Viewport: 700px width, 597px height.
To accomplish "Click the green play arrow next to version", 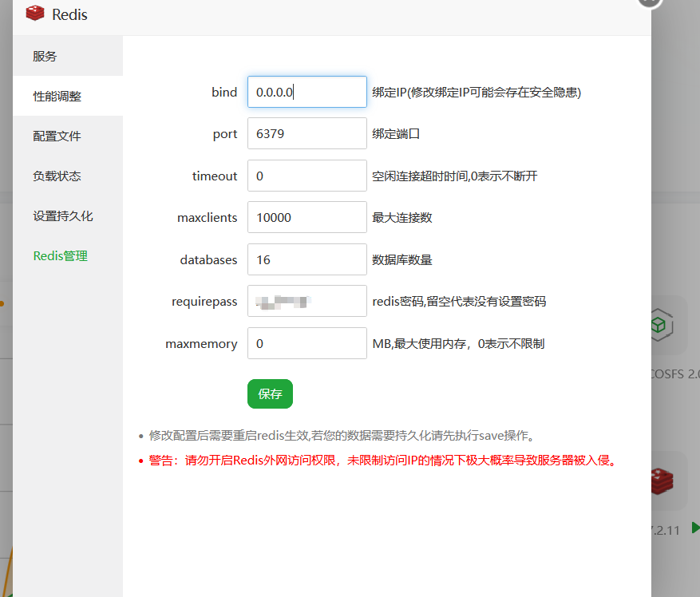I will tap(695, 528).
